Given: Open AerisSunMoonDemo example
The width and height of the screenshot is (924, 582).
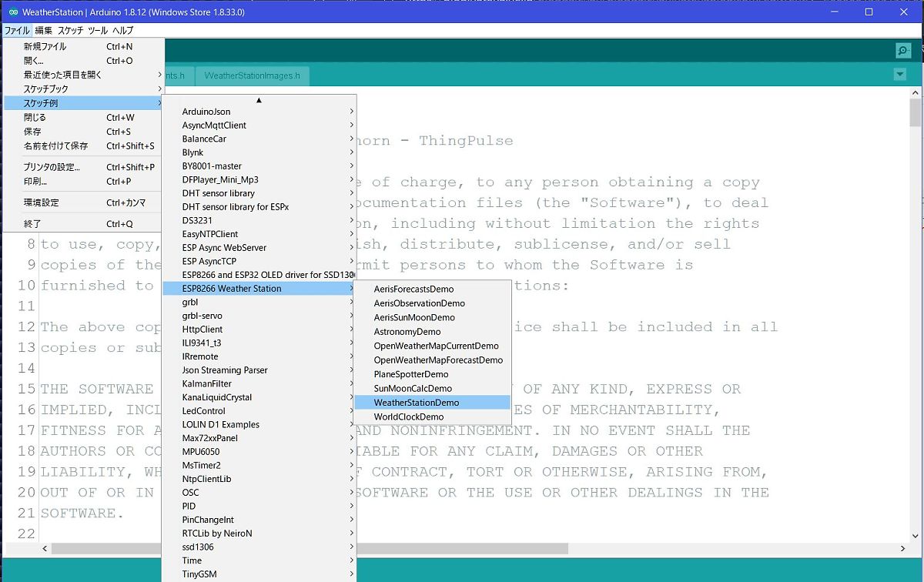Looking at the screenshot, I should (x=432, y=317).
